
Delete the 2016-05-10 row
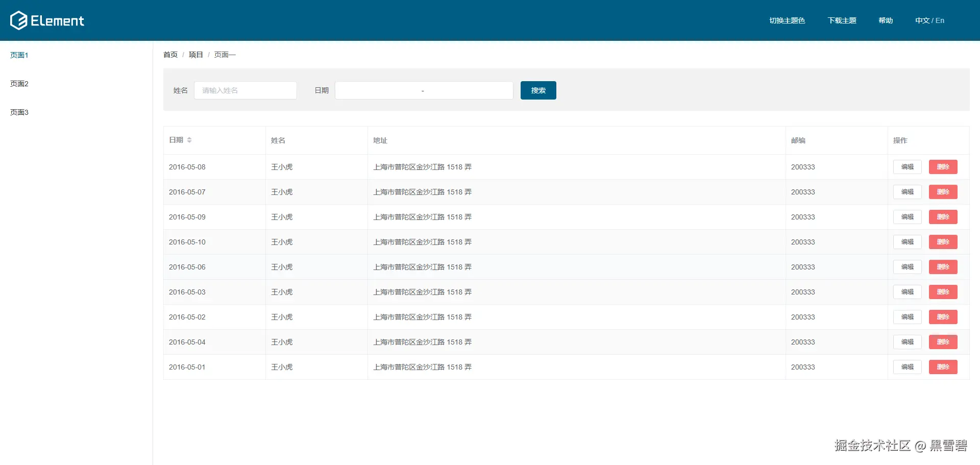[x=943, y=242]
